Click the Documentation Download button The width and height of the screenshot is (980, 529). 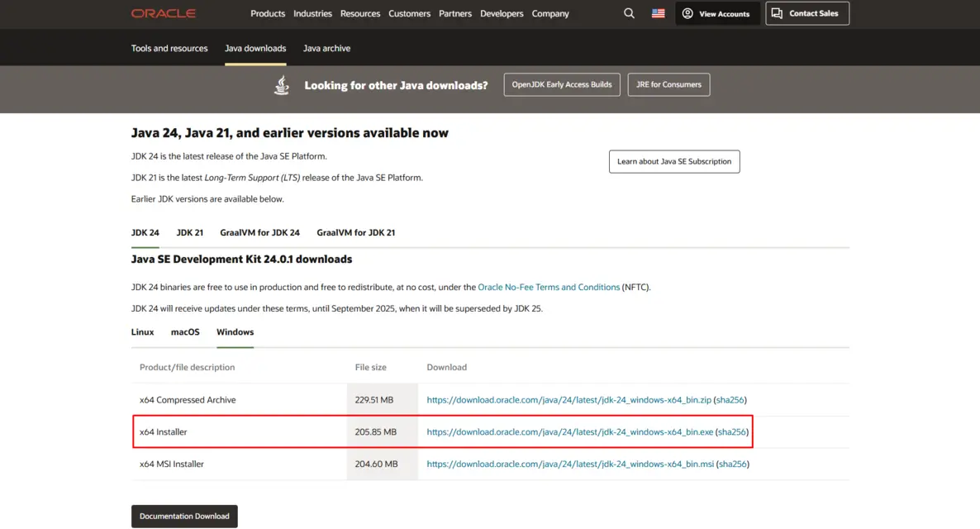pos(184,517)
